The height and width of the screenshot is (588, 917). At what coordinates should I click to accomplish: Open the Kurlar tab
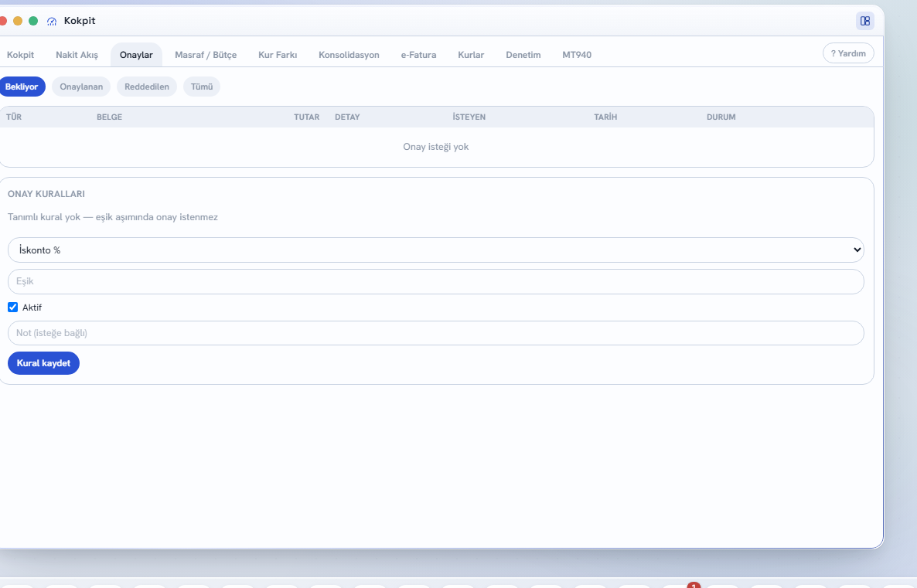tap(471, 55)
